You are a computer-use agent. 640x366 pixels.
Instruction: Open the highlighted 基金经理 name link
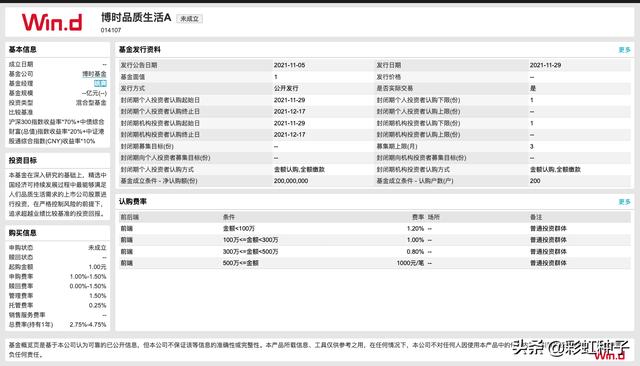point(100,83)
